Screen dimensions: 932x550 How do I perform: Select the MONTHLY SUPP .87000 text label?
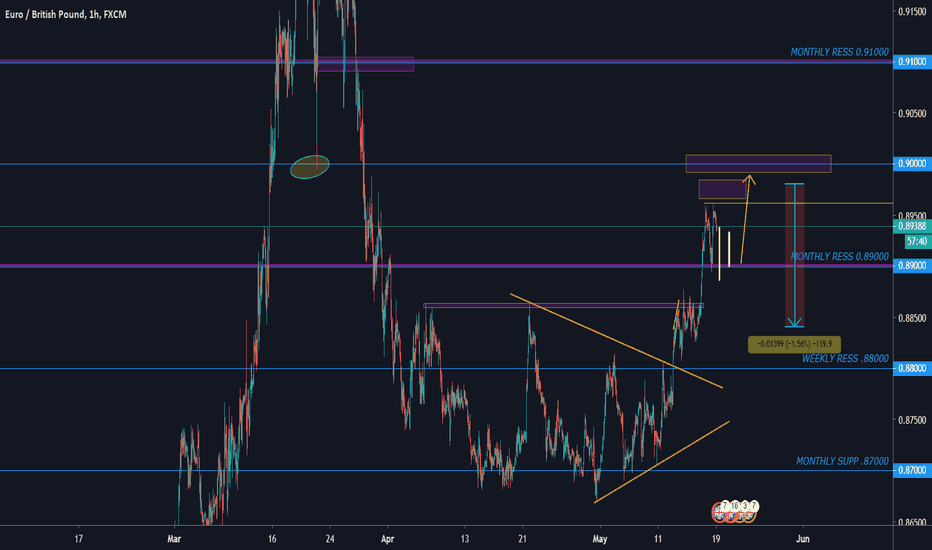point(842,461)
